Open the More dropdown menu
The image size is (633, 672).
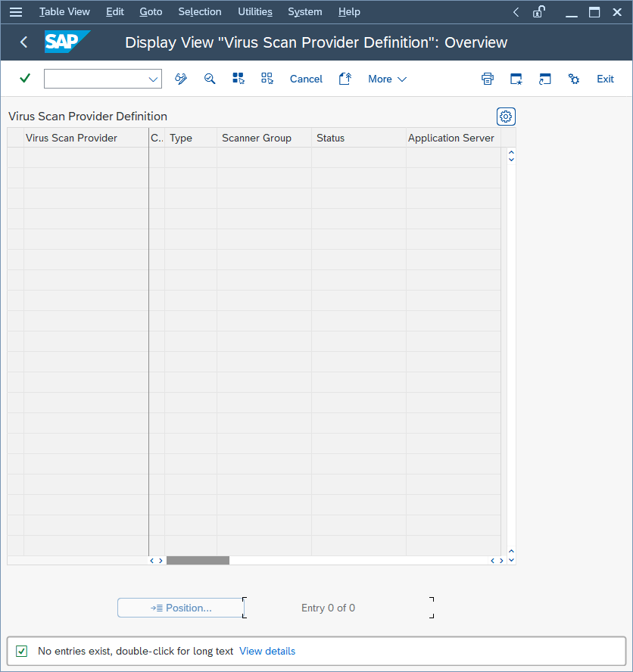(386, 79)
